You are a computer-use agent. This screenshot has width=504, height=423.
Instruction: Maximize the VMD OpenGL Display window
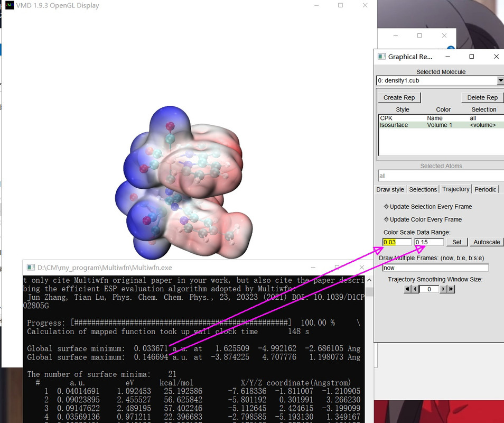pyautogui.click(x=340, y=5)
